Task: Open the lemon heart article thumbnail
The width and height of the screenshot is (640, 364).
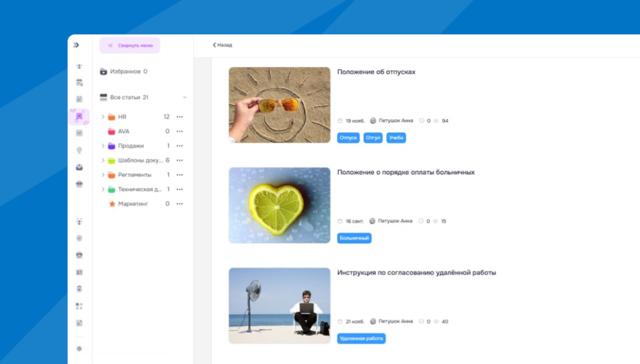Action: (x=279, y=205)
